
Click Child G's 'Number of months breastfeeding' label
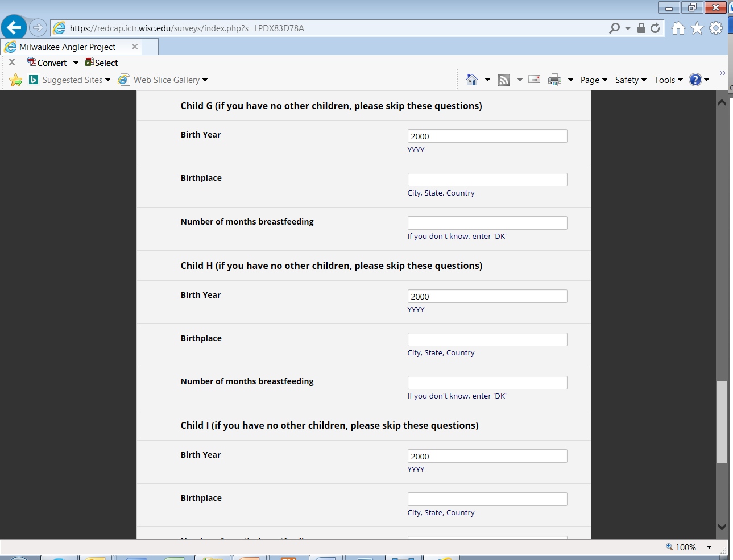pos(247,222)
